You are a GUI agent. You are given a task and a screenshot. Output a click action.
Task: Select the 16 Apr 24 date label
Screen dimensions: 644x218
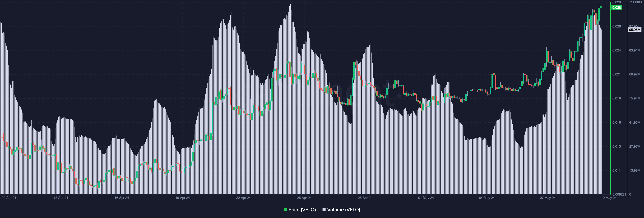[122, 198]
